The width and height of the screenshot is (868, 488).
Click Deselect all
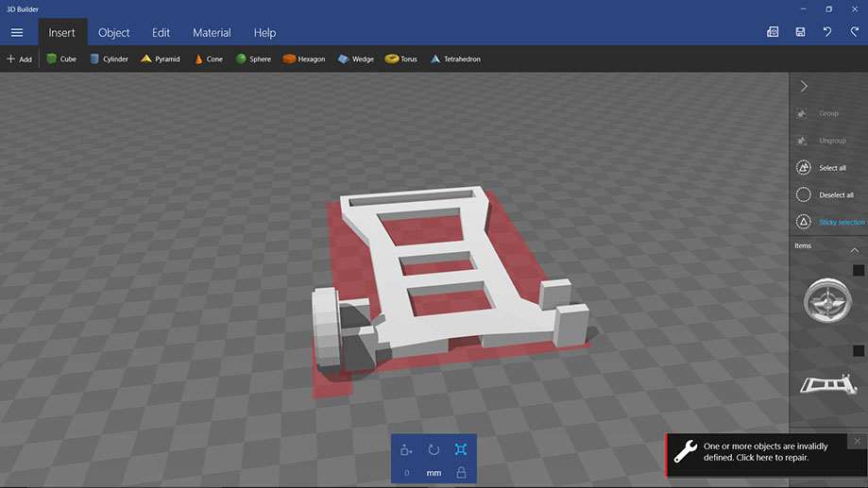[825, 194]
